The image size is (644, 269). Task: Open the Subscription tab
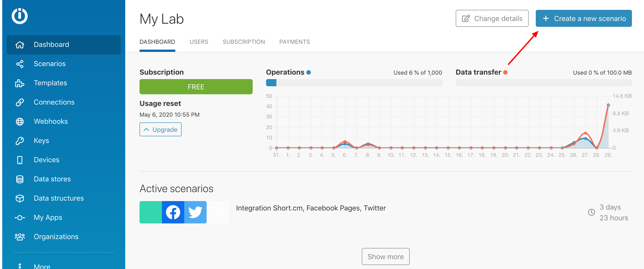pyautogui.click(x=244, y=42)
